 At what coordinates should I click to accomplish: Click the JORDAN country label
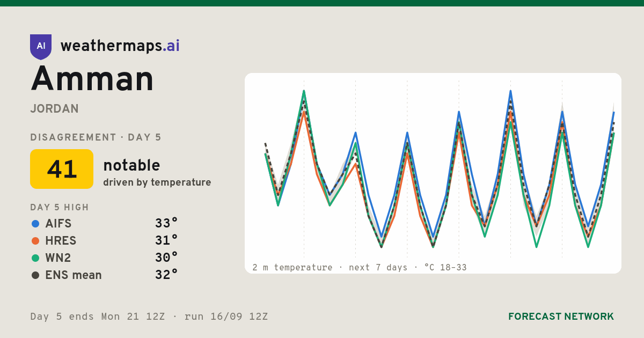tap(55, 109)
